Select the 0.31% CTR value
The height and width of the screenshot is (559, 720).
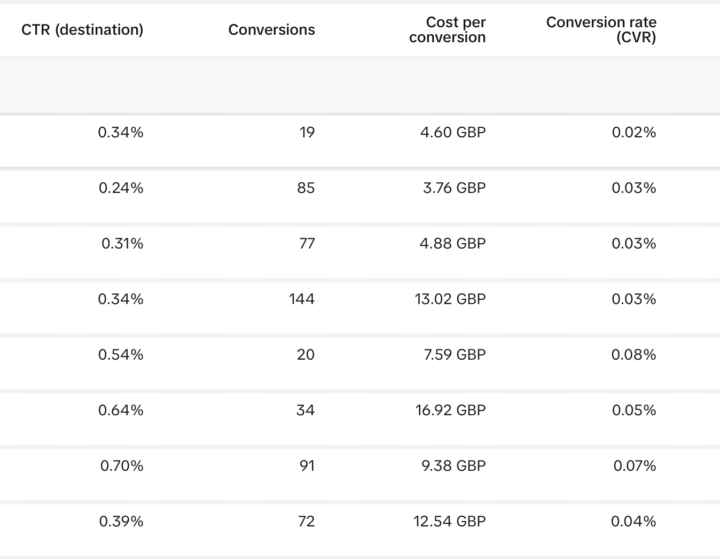122,244
